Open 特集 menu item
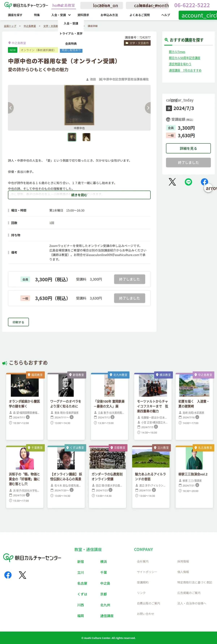 (37, 15)
